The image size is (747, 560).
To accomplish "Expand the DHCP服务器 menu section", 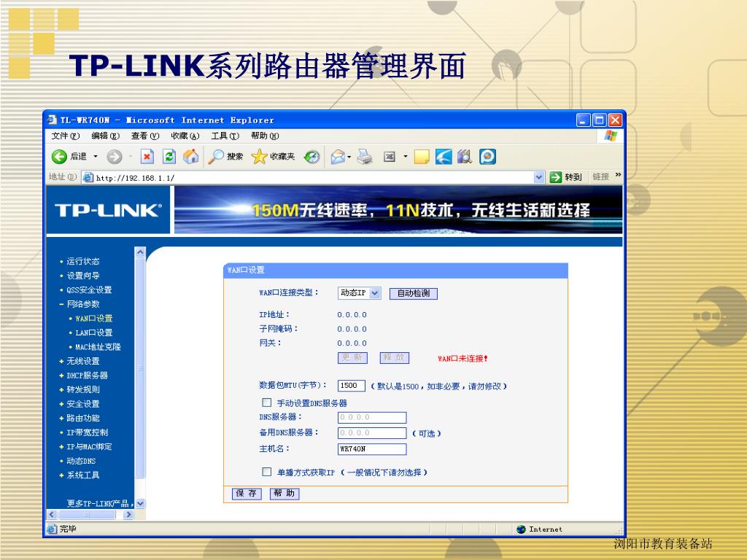I will pyautogui.click(x=61, y=376).
